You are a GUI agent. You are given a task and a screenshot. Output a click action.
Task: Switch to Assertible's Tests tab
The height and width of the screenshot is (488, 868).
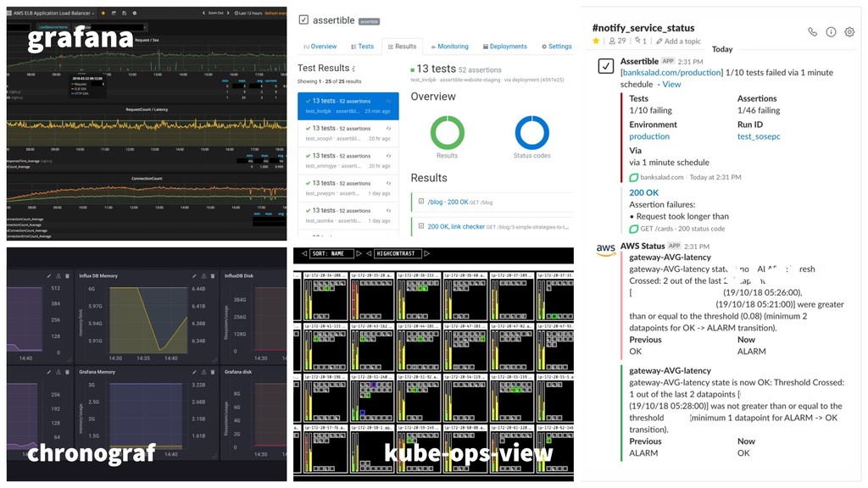coord(362,47)
